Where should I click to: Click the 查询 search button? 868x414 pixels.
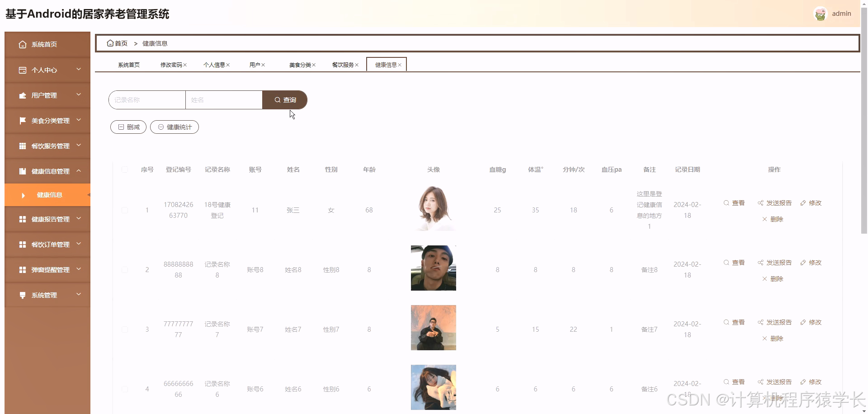pos(285,100)
